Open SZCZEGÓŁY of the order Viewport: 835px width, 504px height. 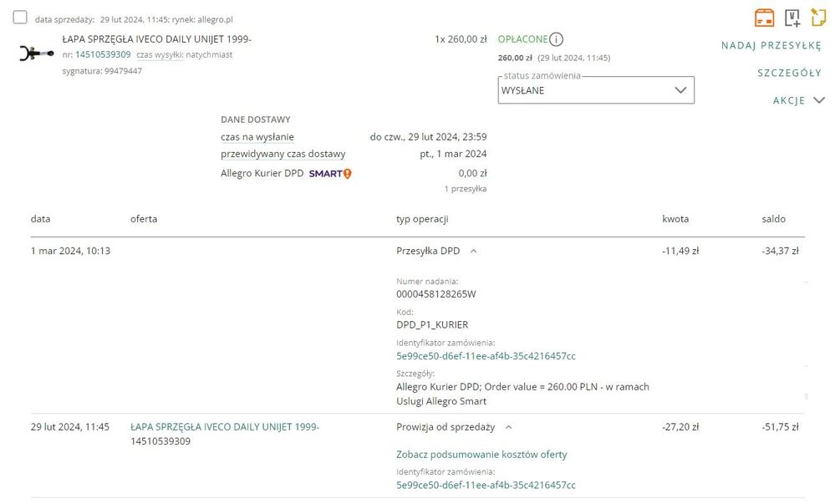click(789, 73)
